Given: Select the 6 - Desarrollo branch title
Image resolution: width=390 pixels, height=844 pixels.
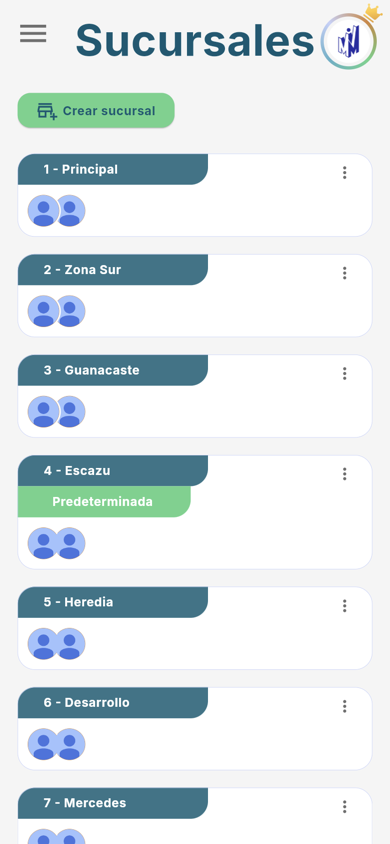Looking at the screenshot, I should pyautogui.click(x=87, y=702).
